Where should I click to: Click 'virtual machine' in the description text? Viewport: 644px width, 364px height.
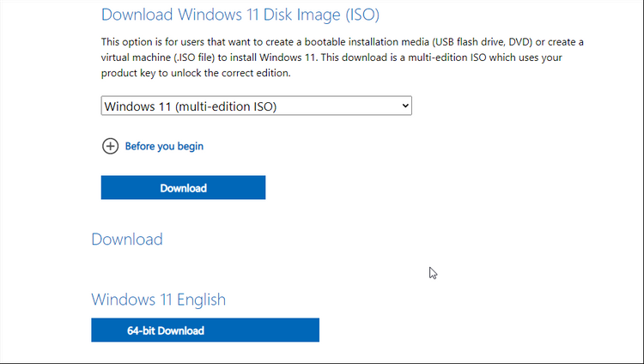click(136, 58)
